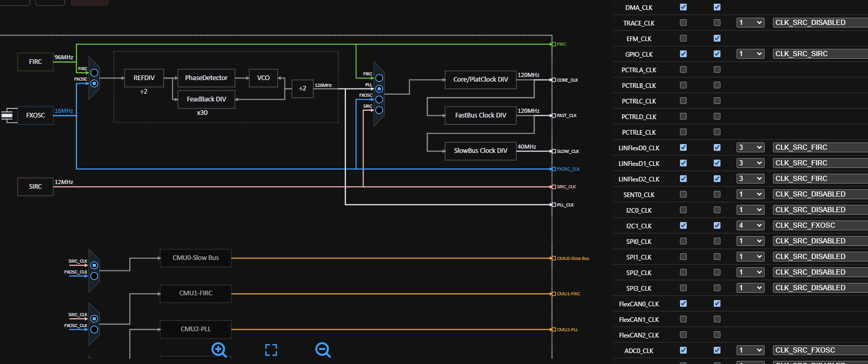Select the Core/PlatClock DIV block
This screenshot has width=868, height=364.
(x=480, y=80)
